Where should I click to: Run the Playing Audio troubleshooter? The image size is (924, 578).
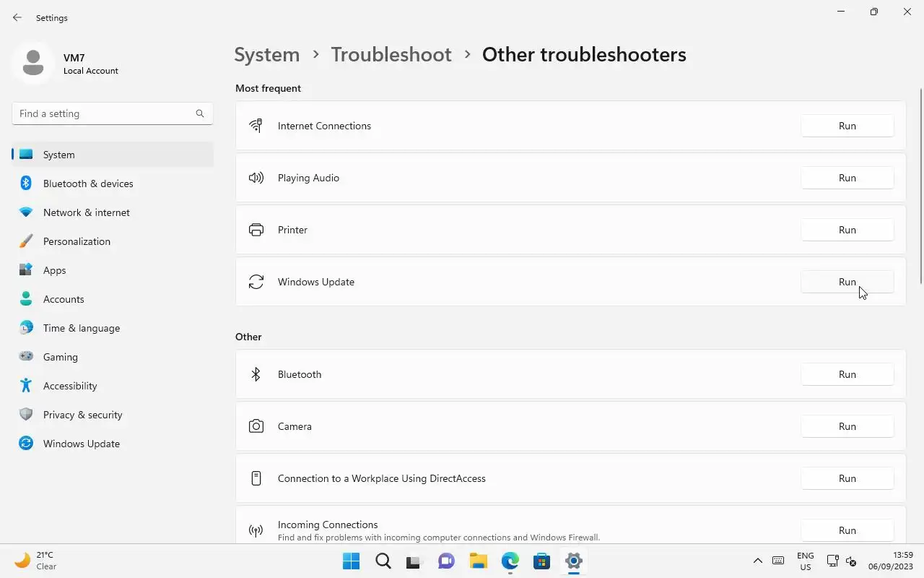point(847,178)
